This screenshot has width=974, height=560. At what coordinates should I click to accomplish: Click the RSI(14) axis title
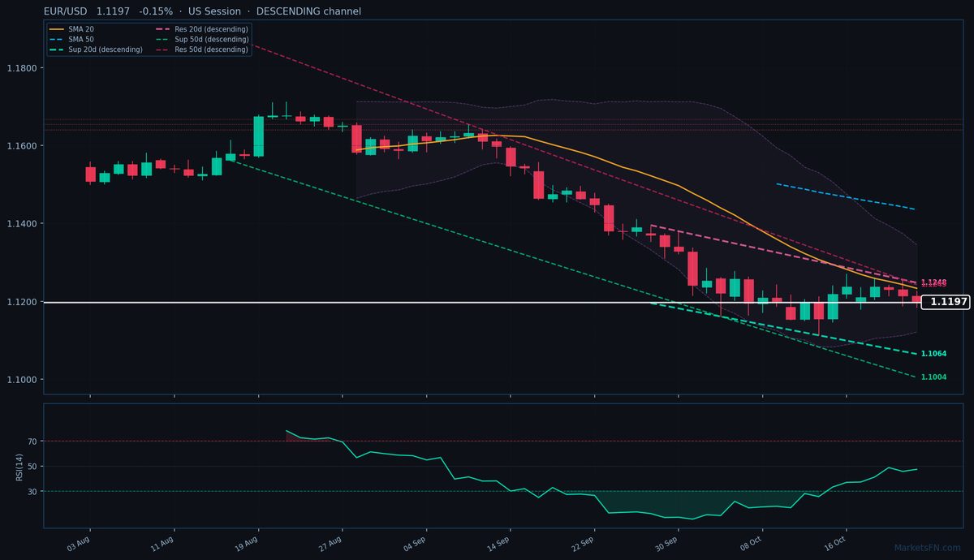pyautogui.click(x=19, y=466)
